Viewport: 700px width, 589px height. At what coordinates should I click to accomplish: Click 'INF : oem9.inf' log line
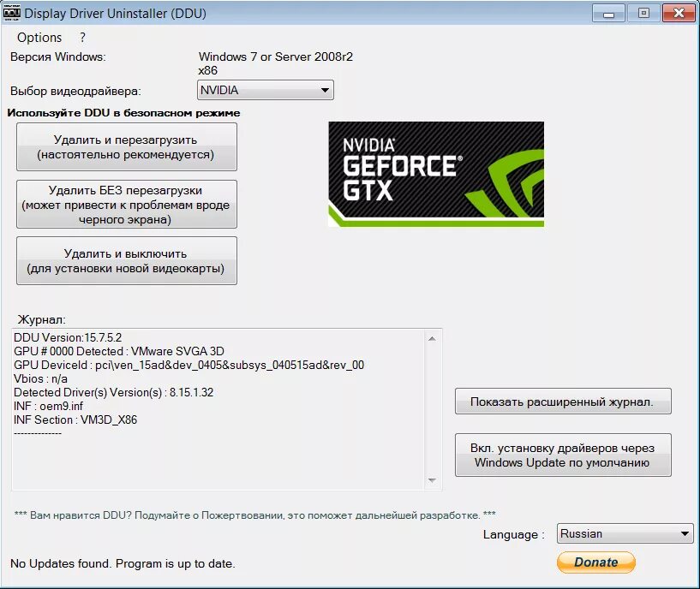click(48, 406)
